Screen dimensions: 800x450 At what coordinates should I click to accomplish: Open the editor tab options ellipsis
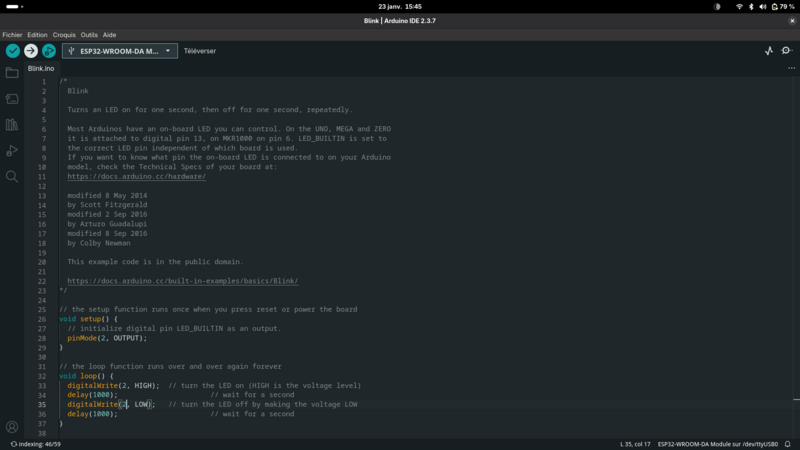coord(791,68)
